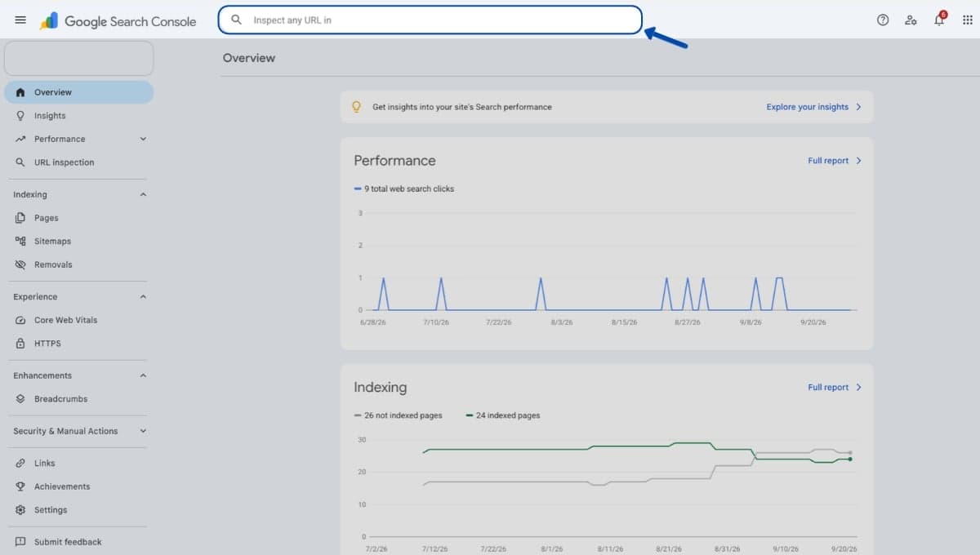Click the Core Web Vitals gauge icon
Image resolution: width=980 pixels, height=555 pixels.
[x=20, y=320]
